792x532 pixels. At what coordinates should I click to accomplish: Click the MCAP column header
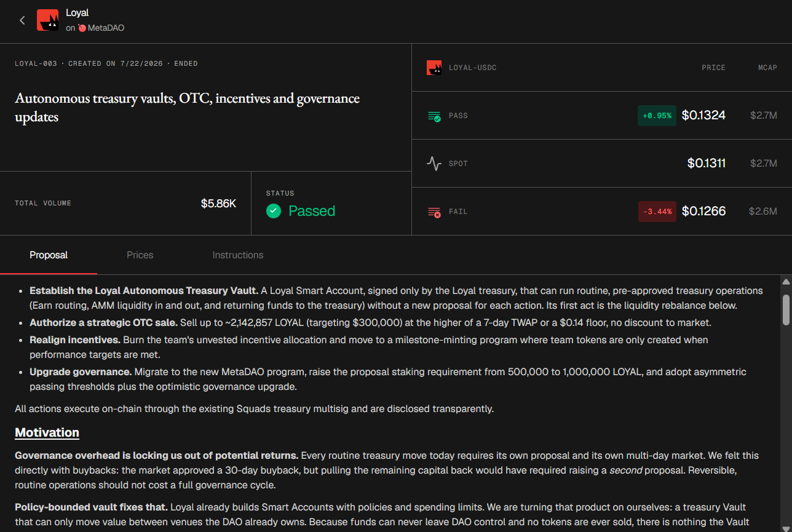[767, 68]
